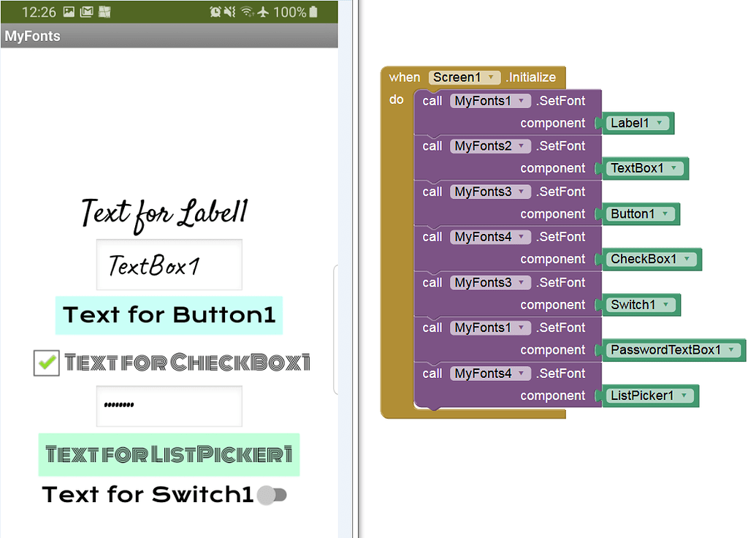
Task: Uncheck the Text for CheckBox1 checkbox
Action: click(46, 363)
